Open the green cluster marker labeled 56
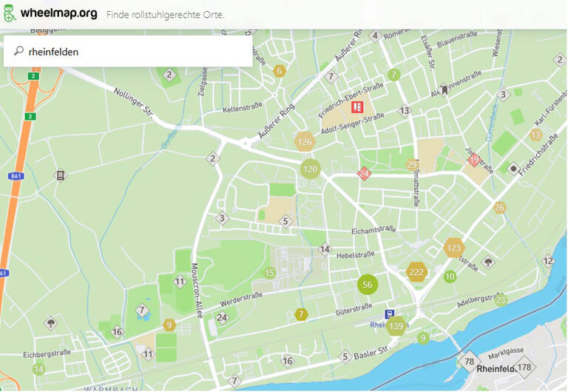The image size is (568, 392). [x=368, y=285]
